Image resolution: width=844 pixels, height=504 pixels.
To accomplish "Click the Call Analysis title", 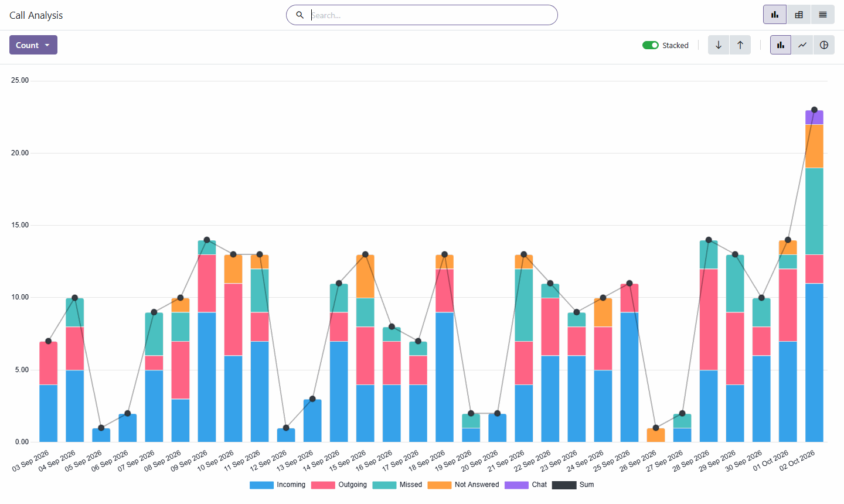I will [36, 15].
